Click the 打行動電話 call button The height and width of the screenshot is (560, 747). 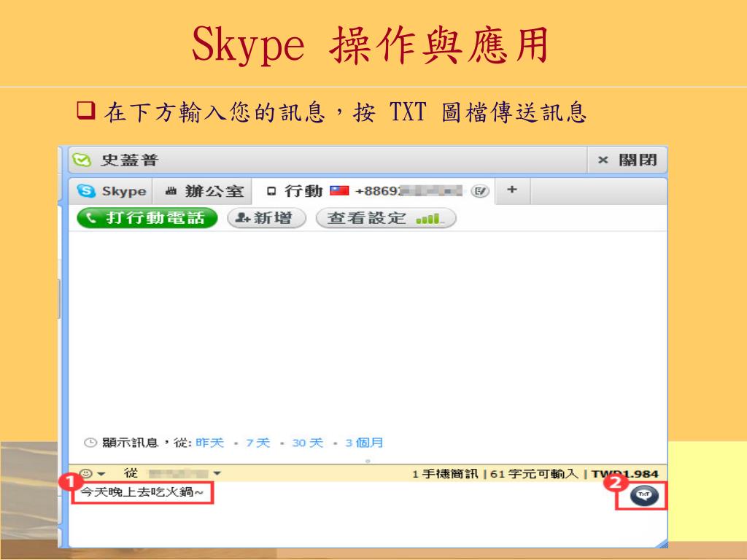[x=147, y=218]
